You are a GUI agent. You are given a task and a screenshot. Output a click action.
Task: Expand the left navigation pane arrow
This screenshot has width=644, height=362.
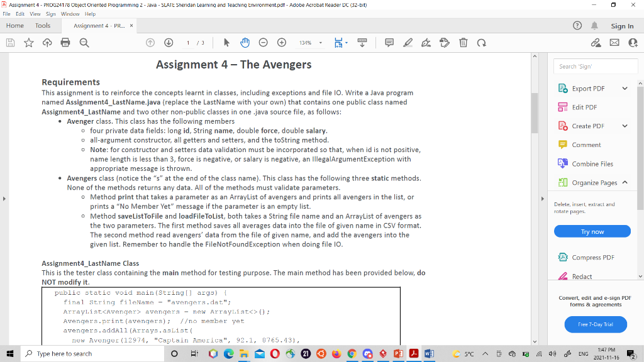click(4, 199)
